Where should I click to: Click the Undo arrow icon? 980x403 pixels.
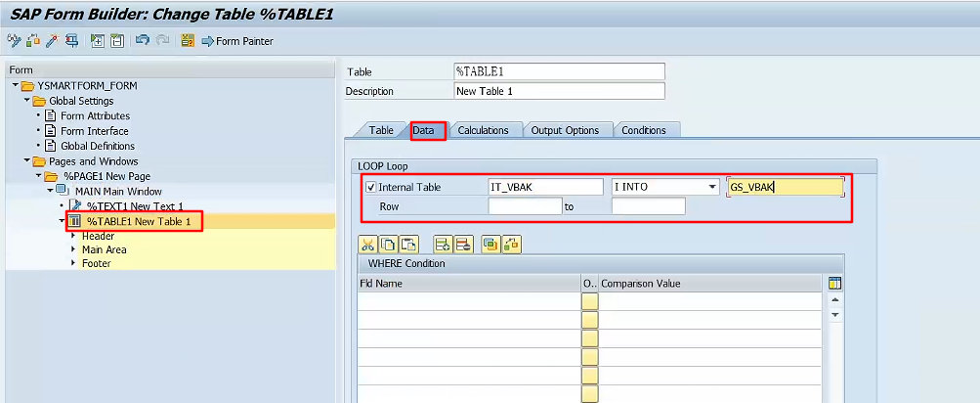[x=143, y=41]
